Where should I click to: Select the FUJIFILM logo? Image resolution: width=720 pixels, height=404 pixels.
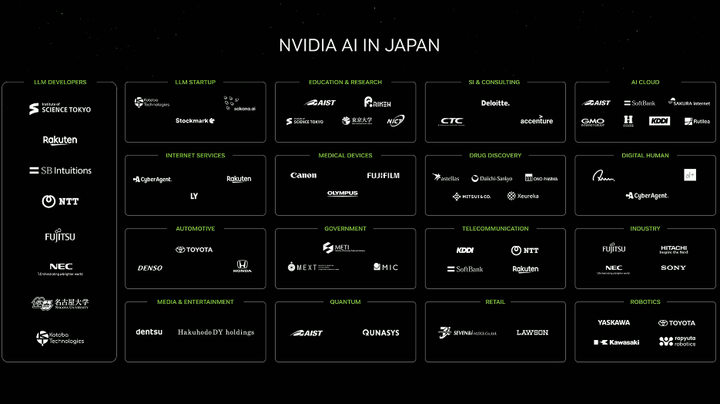(383, 175)
